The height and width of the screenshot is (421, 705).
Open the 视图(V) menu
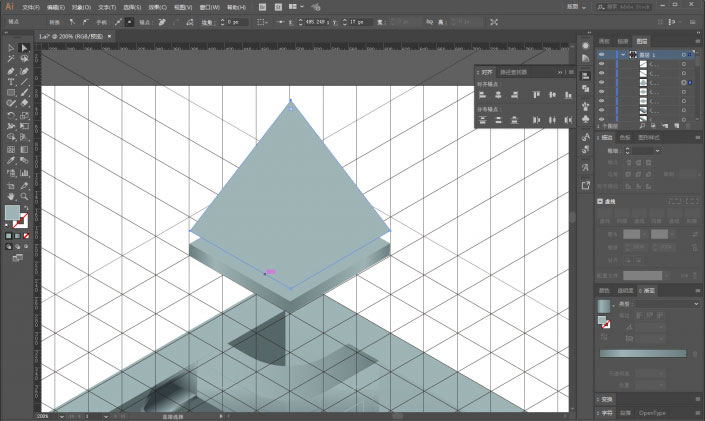click(x=183, y=7)
